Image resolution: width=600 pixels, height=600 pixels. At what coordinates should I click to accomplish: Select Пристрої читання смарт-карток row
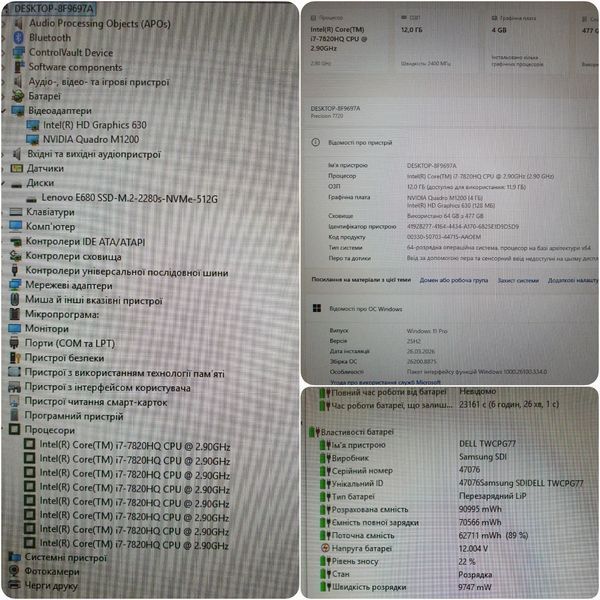(96, 402)
